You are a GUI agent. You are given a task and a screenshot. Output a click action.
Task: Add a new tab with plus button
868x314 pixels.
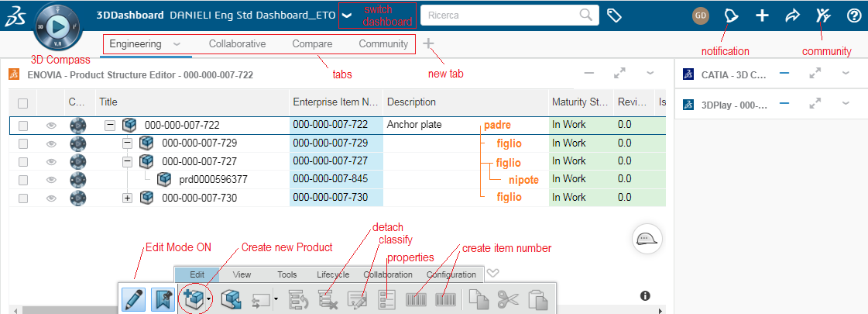(x=429, y=44)
